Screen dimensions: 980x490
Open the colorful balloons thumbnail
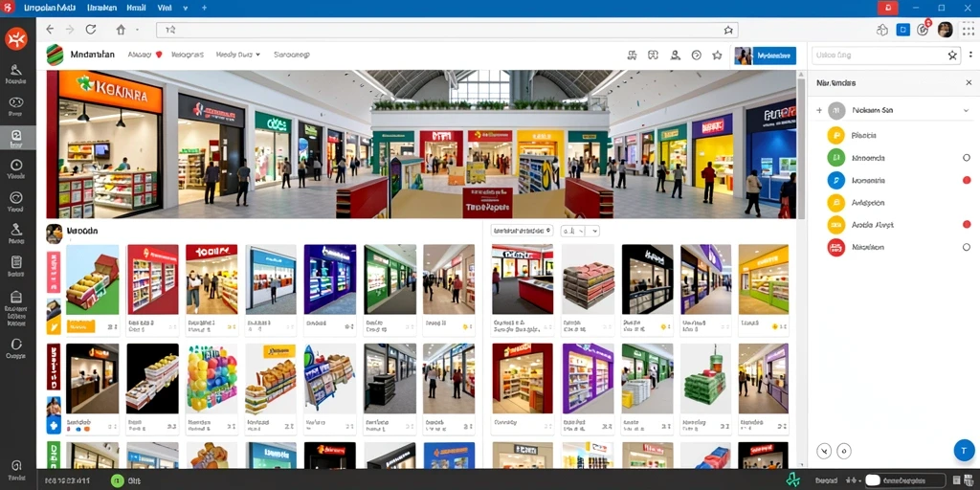click(212, 378)
